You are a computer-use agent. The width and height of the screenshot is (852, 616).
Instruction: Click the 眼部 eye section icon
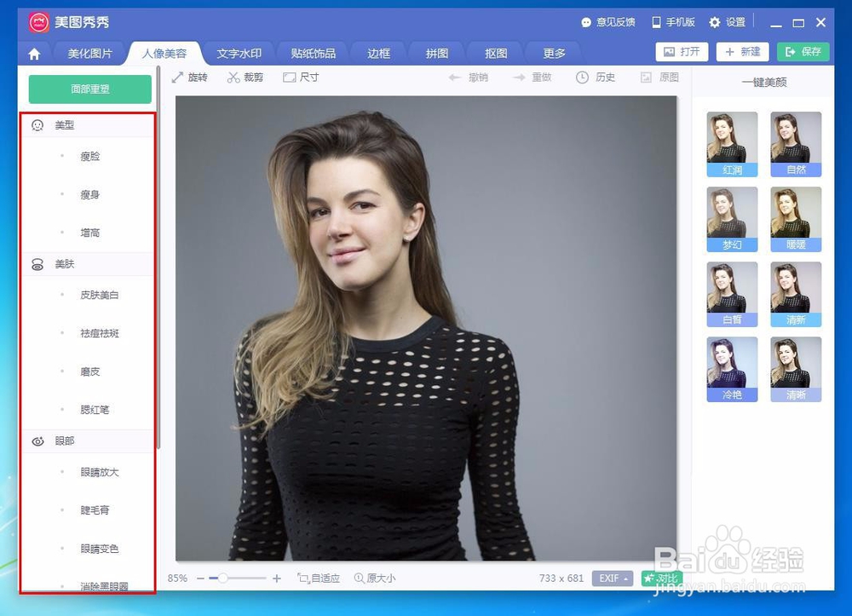tap(37, 441)
